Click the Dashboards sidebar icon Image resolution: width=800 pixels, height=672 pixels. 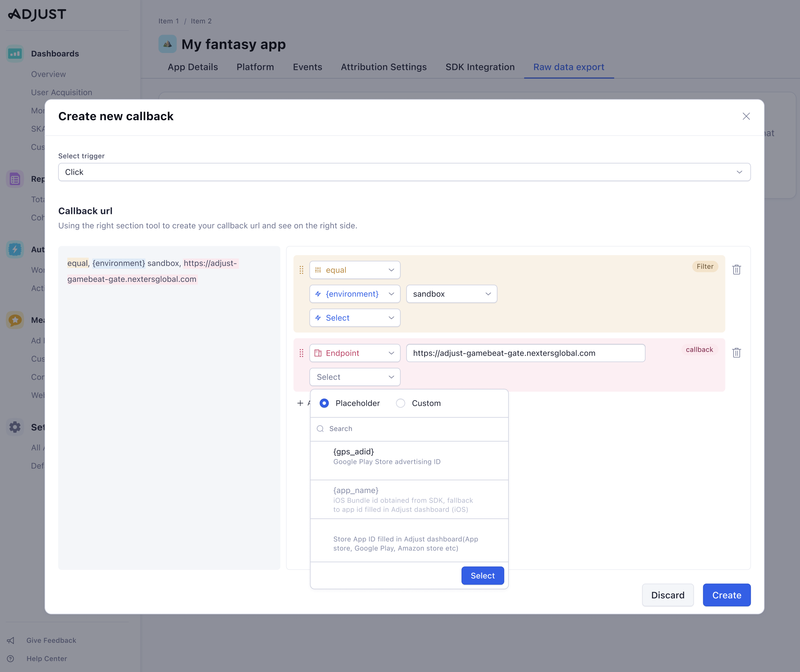pos(15,54)
